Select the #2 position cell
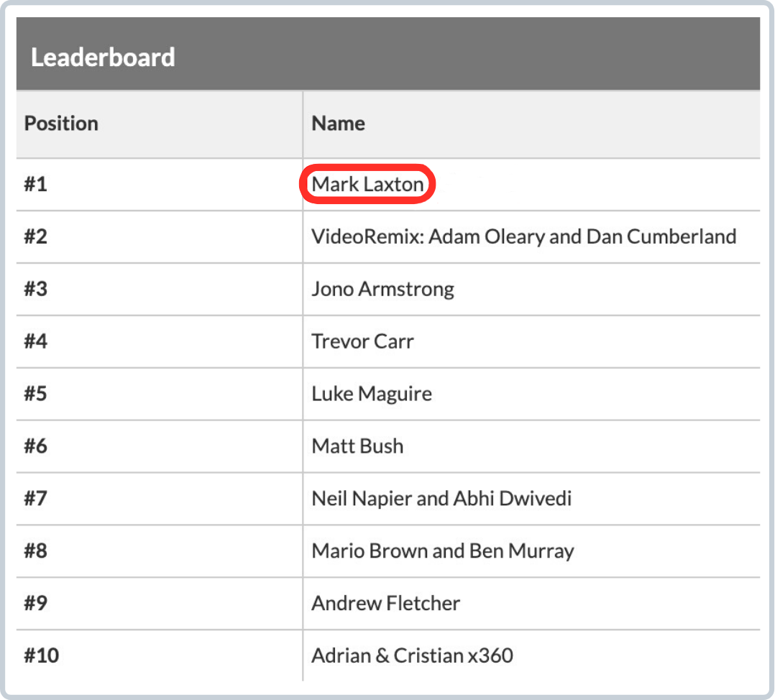Viewport: 775px width, 700px height. click(x=35, y=236)
